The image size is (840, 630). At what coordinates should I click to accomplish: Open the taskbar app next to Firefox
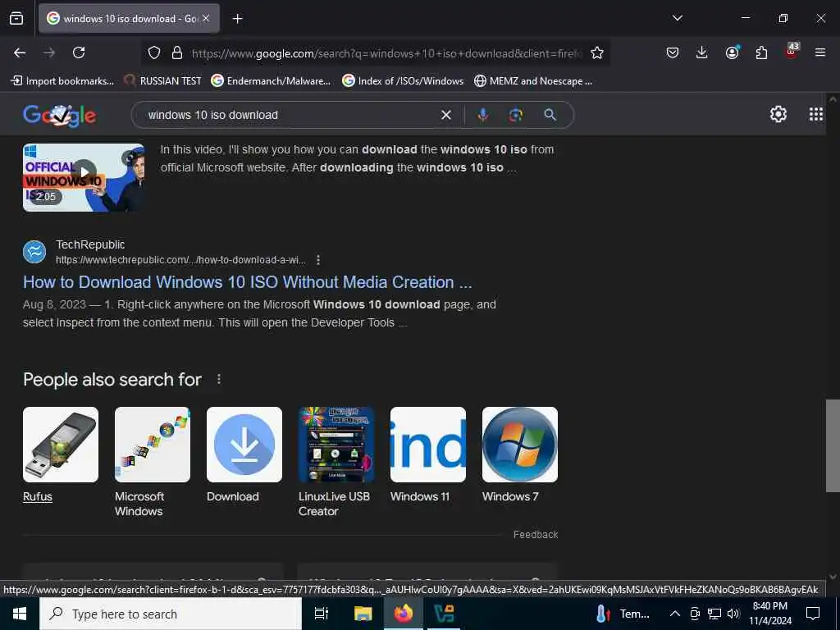click(x=444, y=614)
